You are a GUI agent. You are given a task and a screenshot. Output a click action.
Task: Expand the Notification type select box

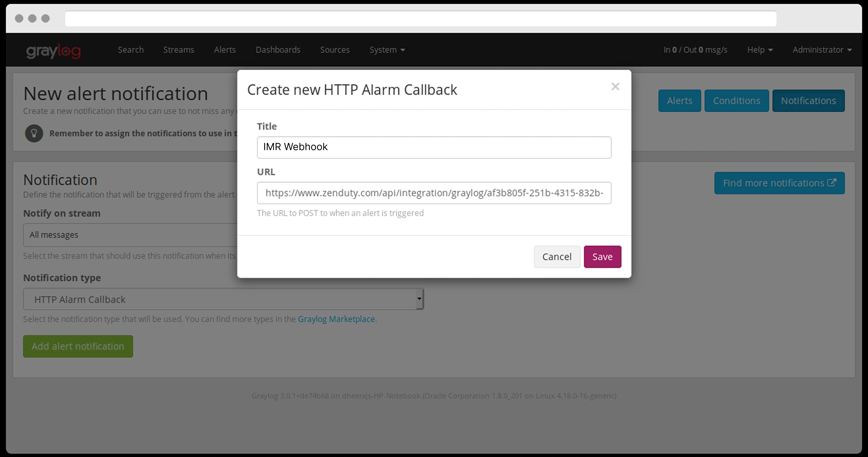pos(223,299)
